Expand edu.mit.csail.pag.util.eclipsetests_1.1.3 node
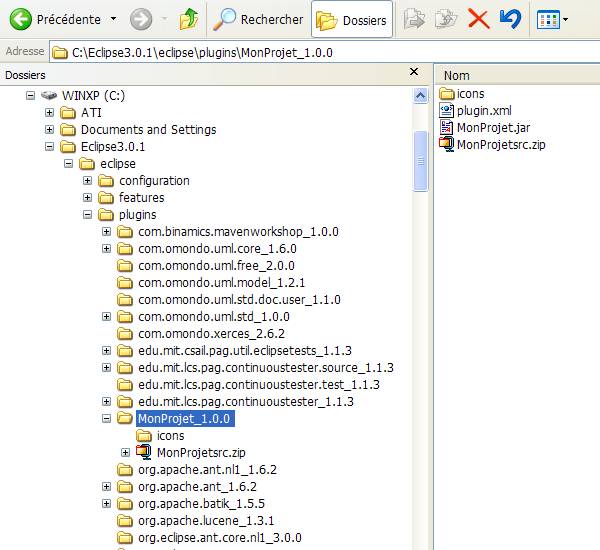The width and height of the screenshot is (600, 550). click(x=106, y=350)
